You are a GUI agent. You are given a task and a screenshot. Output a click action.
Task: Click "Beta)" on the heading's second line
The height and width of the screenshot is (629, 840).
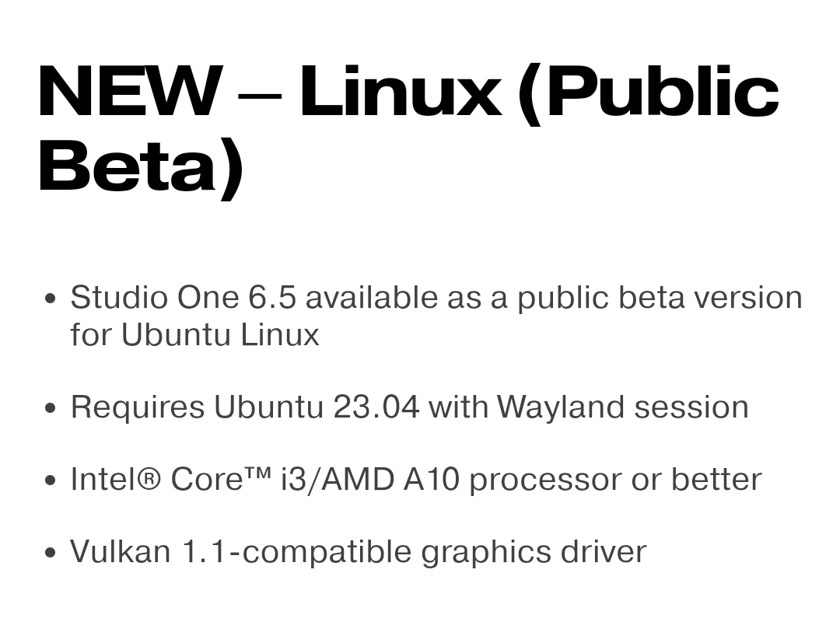[x=141, y=166]
